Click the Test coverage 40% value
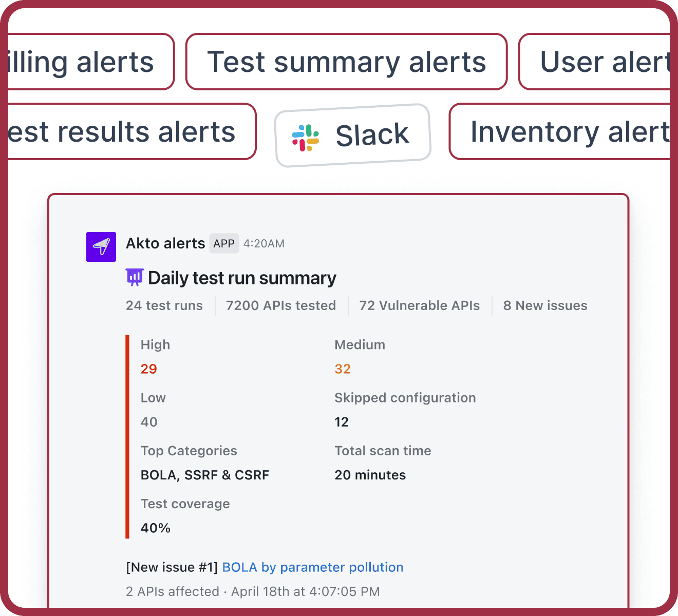Screen dimensions: 678x616 click(155, 528)
